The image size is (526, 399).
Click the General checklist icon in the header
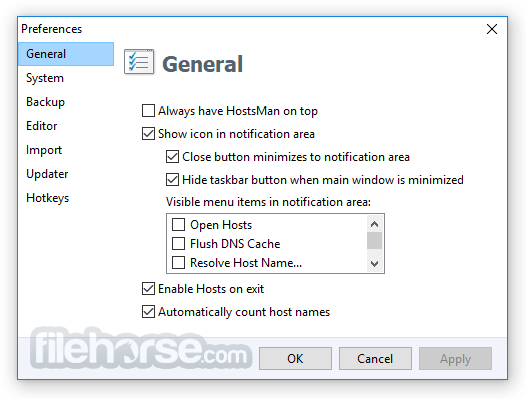click(x=139, y=62)
